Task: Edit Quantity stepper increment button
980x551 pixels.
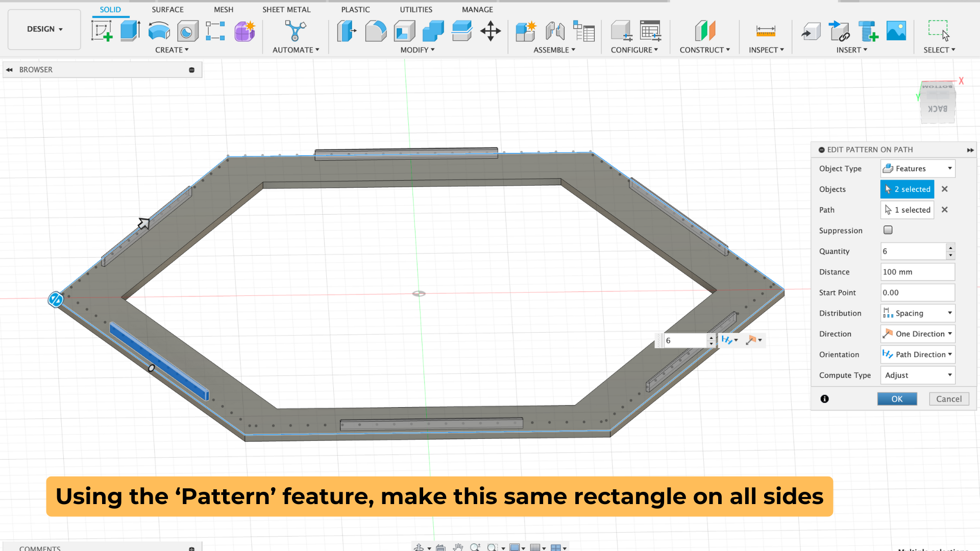Action: tap(950, 247)
